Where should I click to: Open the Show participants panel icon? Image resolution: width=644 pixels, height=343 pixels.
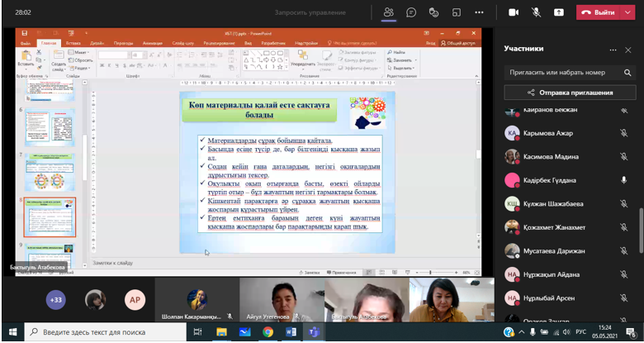tap(388, 12)
